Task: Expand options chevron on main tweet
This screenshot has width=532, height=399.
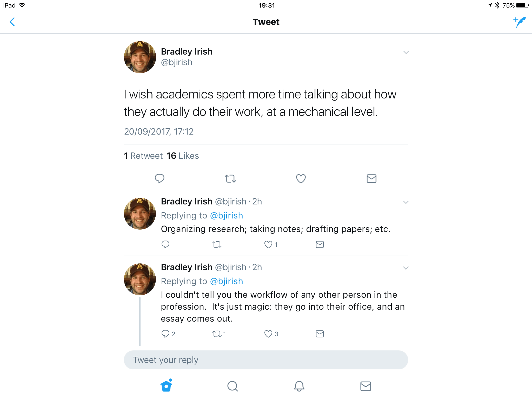Action: (x=406, y=52)
